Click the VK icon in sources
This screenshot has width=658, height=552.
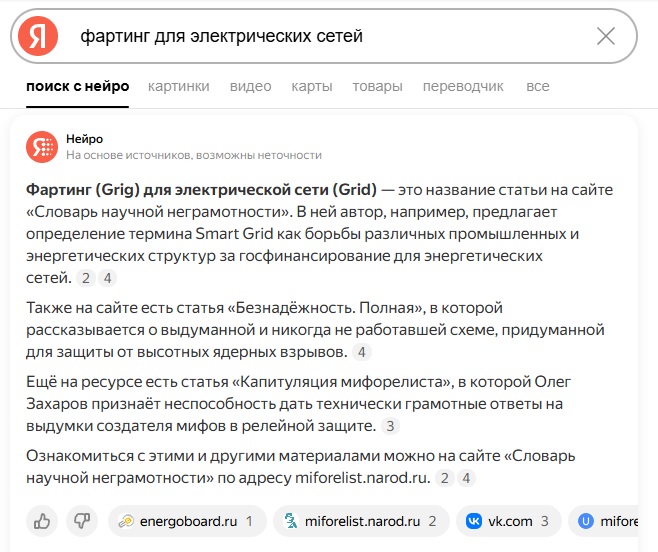[x=474, y=521]
